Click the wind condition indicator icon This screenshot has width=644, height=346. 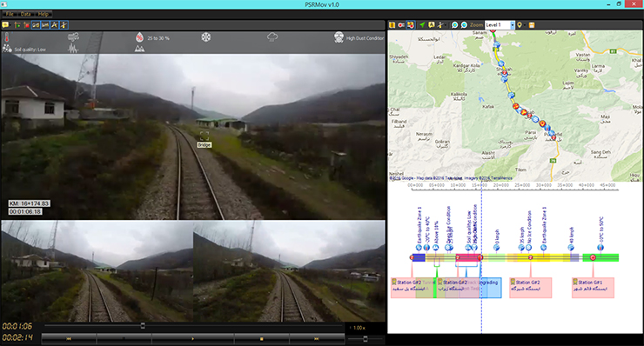tap(73, 37)
